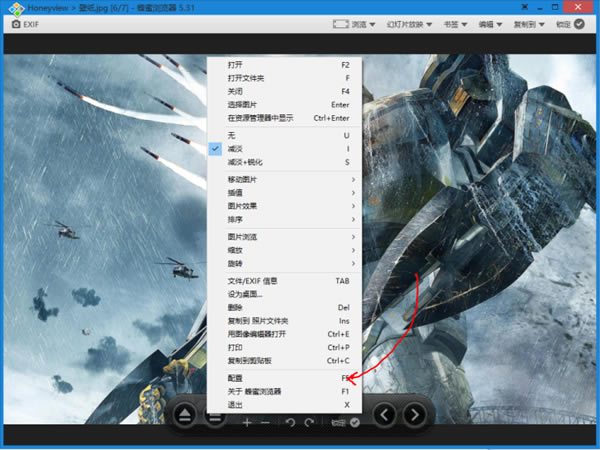Screen dimensions: 600x450
Task: Maximize the Honeyview window
Action: [x=555, y=7]
